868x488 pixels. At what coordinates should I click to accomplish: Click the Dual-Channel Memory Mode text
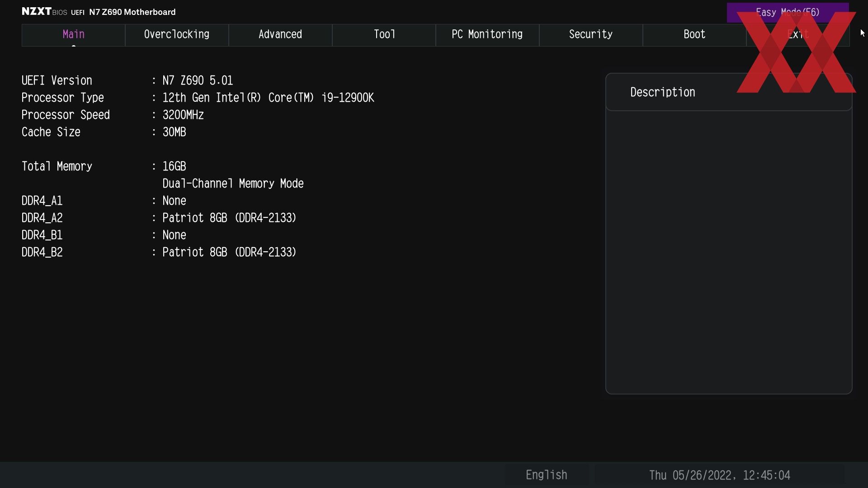pos(233,183)
